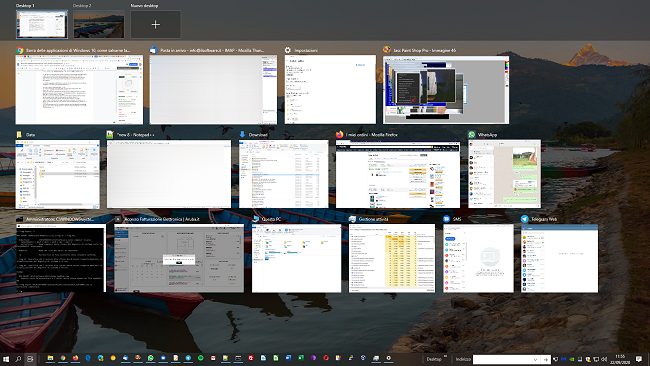Viewport: 650px width, 366px height.
Task: Open Thunderbird from the taskbar
Action: pos(125,359)
